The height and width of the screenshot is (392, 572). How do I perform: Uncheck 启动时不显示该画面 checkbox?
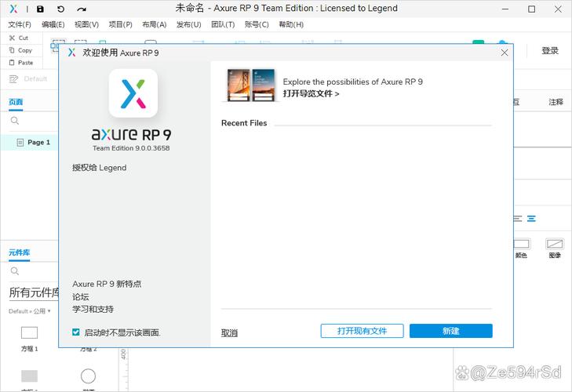point(76,332)
